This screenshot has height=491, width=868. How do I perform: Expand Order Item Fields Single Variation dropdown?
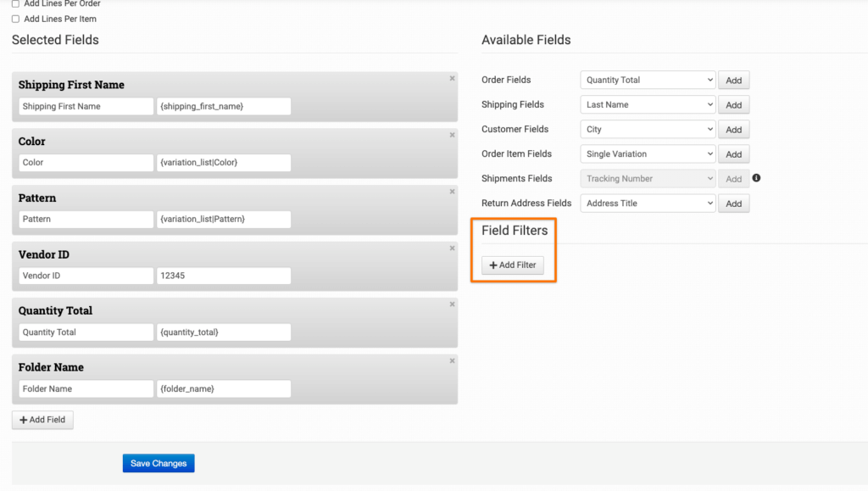coord(648,154)
